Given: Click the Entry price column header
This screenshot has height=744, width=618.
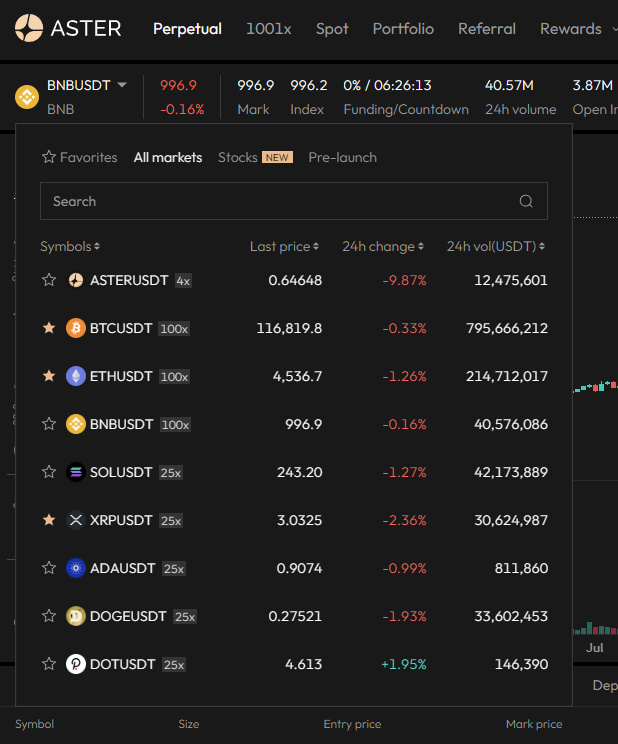Looking at the screenshot, I should coord(352,724).
